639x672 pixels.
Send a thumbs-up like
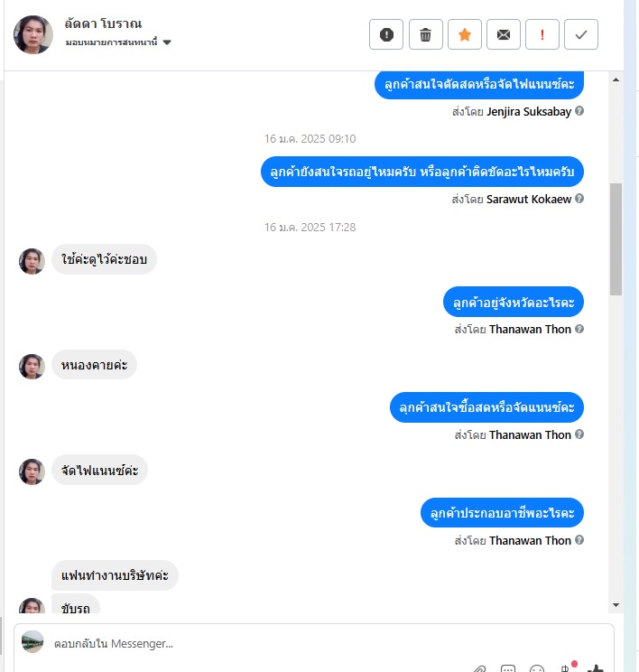pyautogui.click(x=596, y=668)
